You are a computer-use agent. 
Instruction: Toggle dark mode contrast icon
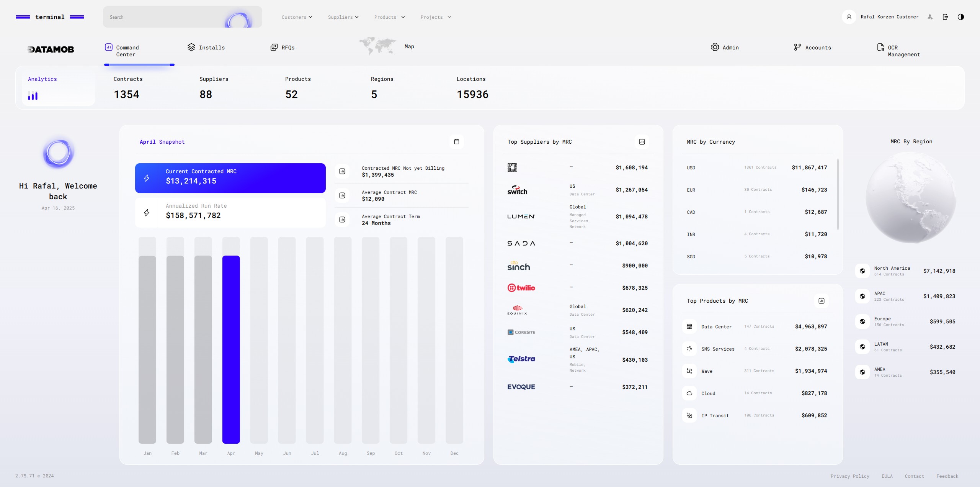click(960, 17)
